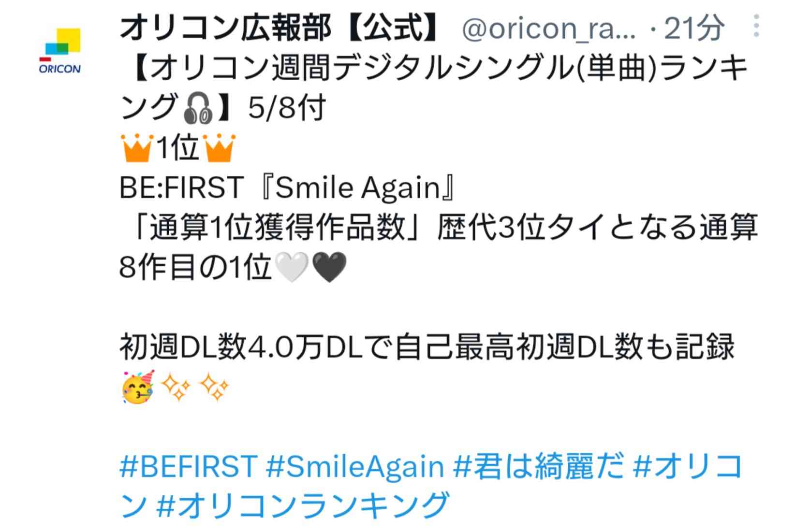Image resolution: width=795 pixels, height=532 pixels.
Task: Open the Oricon profile avatar
Action: point(60,50)
